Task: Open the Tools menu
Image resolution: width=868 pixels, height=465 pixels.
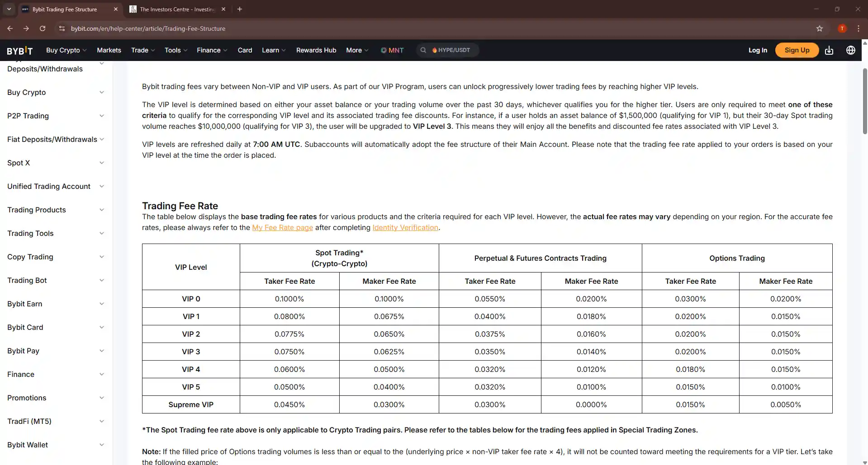Action: point(176,50)
